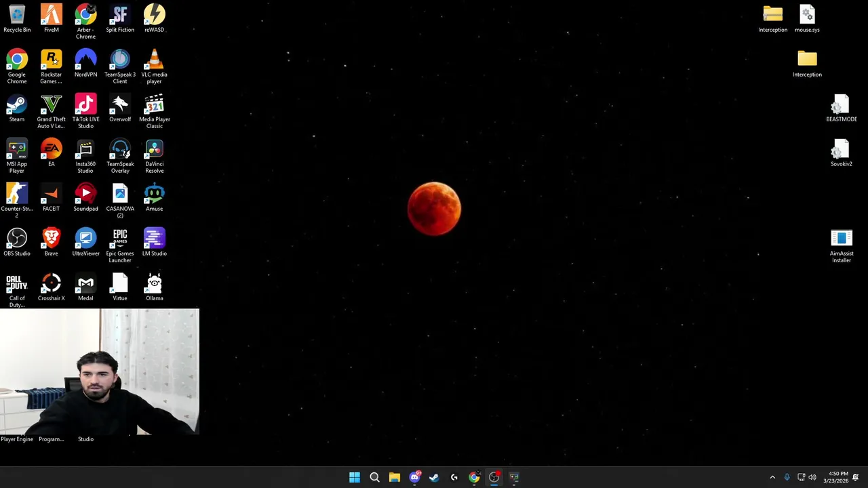The height and width of the screenshot is (488, 868).
Task: Switch to OBS Studio taskbar icon
Action: coord(494,477)
